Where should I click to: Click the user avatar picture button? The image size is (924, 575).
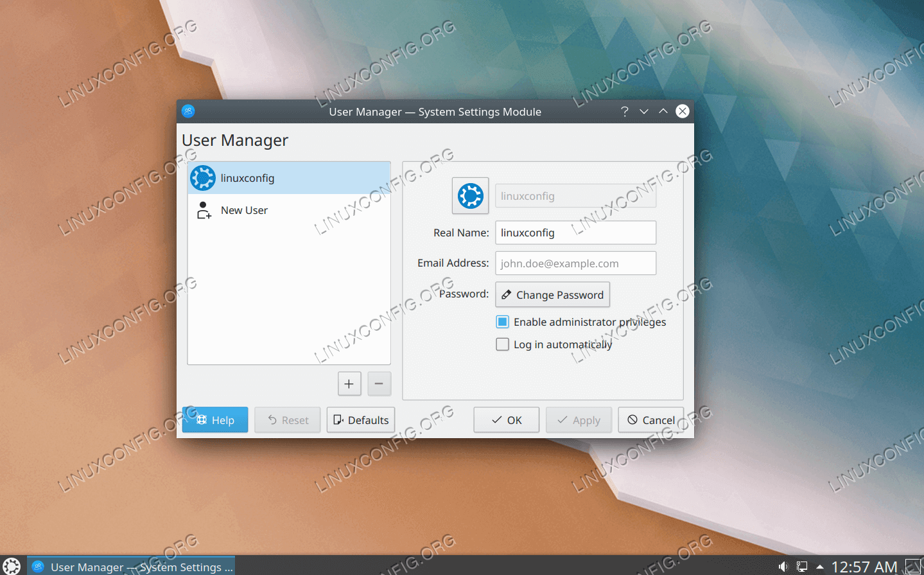pyautogui.click(x=470, y=196)
